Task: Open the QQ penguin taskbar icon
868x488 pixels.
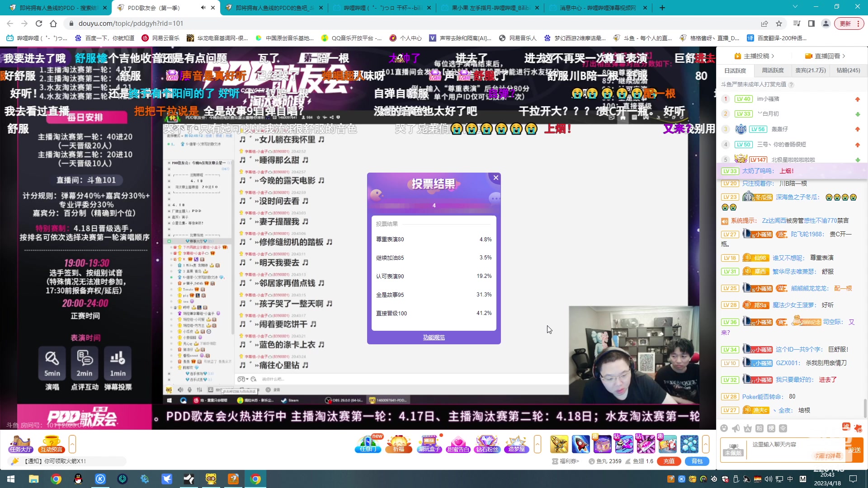Action: (78, 479)
